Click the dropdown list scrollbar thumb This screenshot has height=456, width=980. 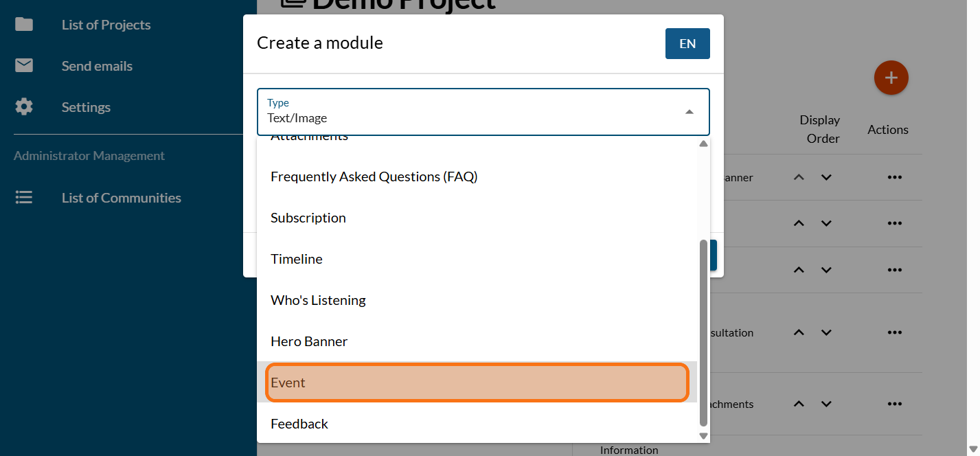click(703, 333)
